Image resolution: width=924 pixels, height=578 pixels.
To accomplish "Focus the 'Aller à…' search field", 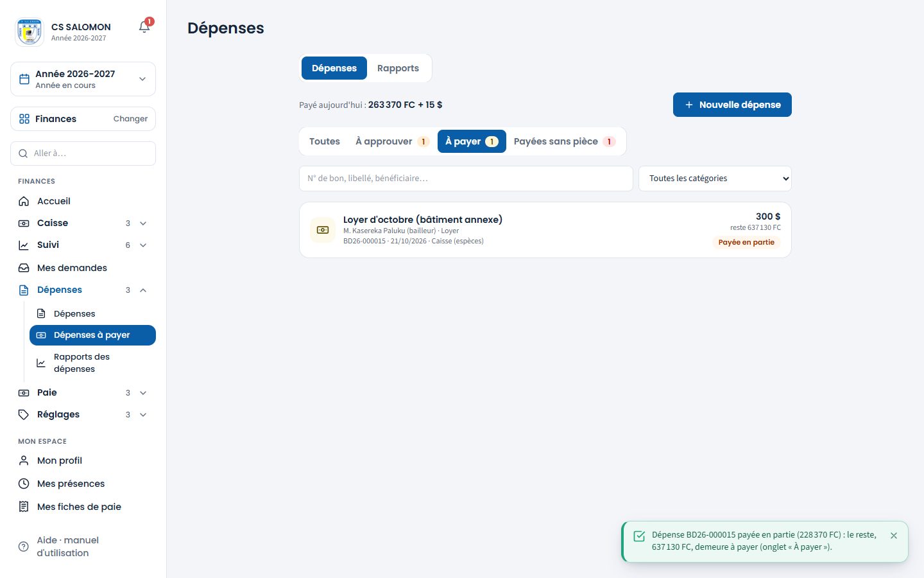I will (x=83, y=153).
